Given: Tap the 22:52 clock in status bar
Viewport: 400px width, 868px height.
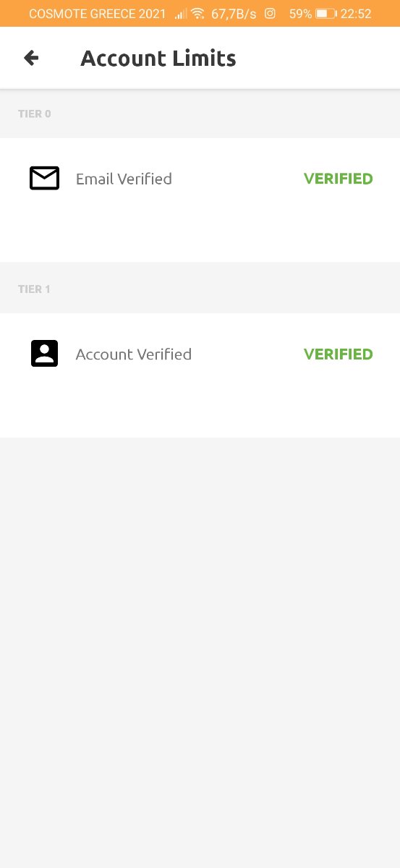Looking at the screenshot, I should coord(356,14).
